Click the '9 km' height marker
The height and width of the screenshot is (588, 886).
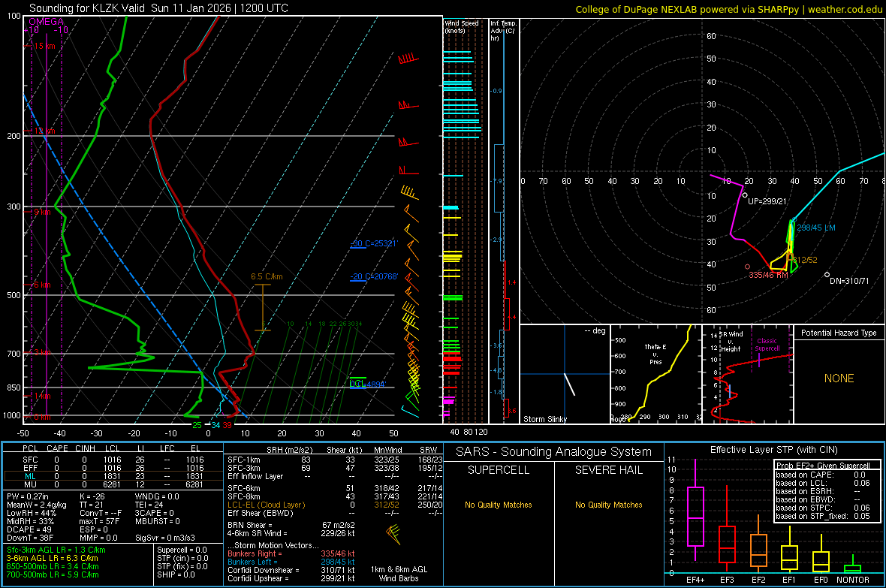(x=42, y=212)
